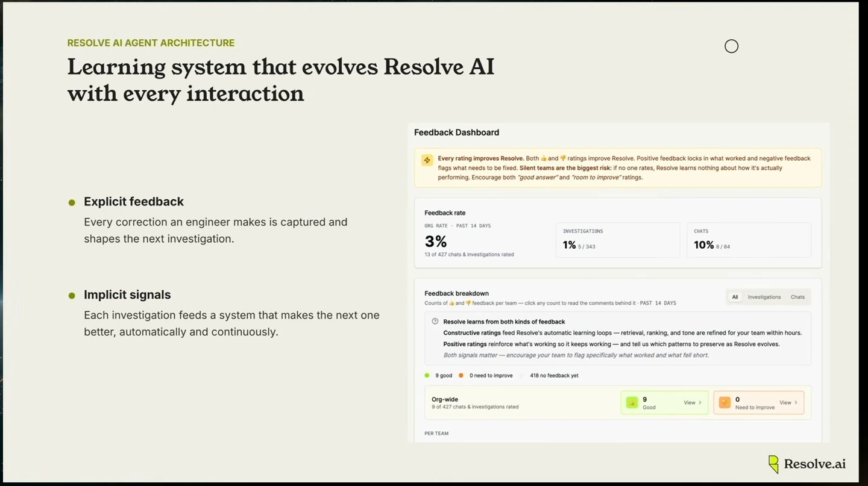
Task: Select the All filter tab
Action: coord(735,297)
